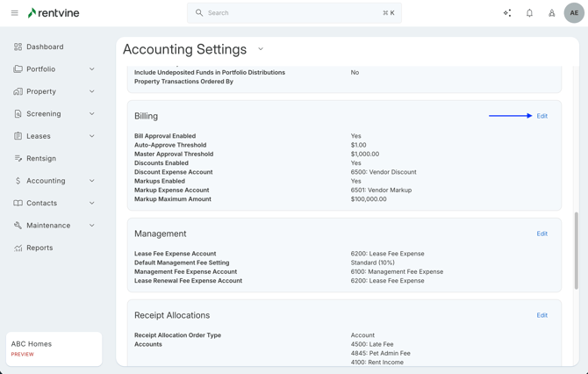The height and width of the screenshot is (374, 588).
Task: Edit the Receipt Allocations section
Action: coord(541,315)
